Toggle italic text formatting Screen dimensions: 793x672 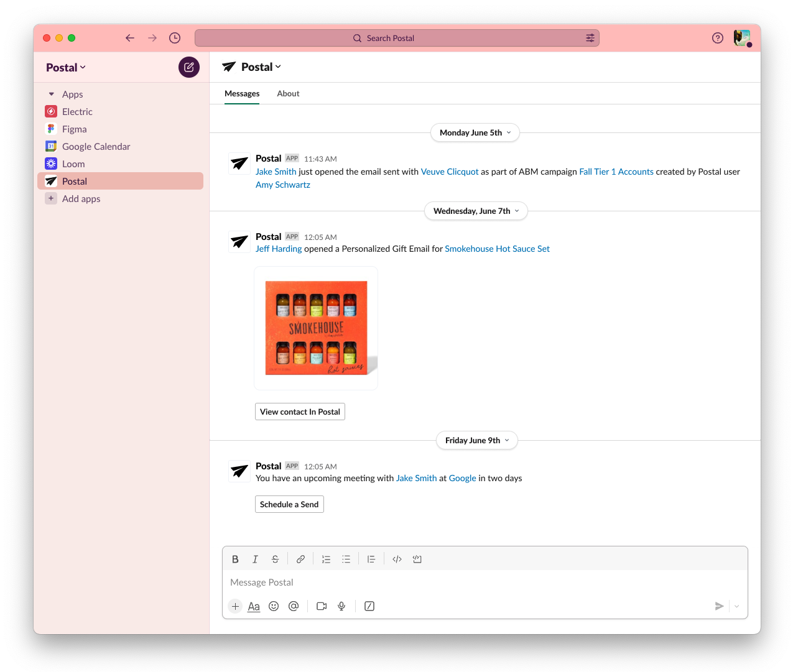pyautogui.click(x=255, y=559)
